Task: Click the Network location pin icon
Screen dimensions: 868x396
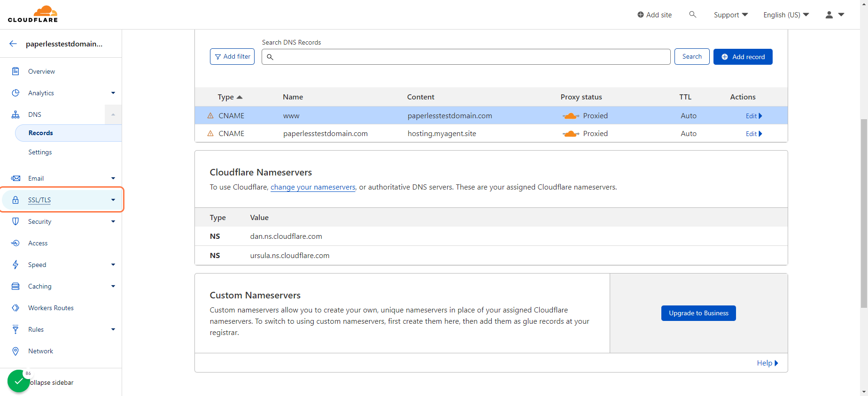Action: coord(15,351)
